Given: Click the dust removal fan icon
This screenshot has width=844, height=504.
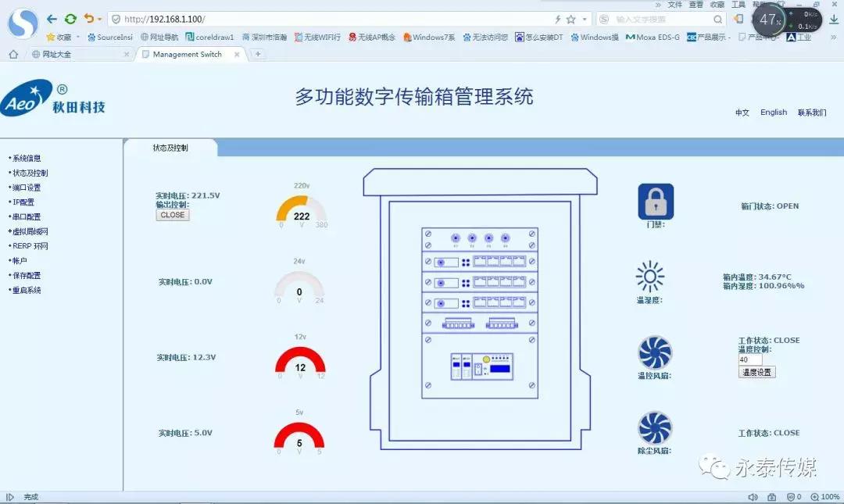Looking at the screenshot, I should (655, 428).
